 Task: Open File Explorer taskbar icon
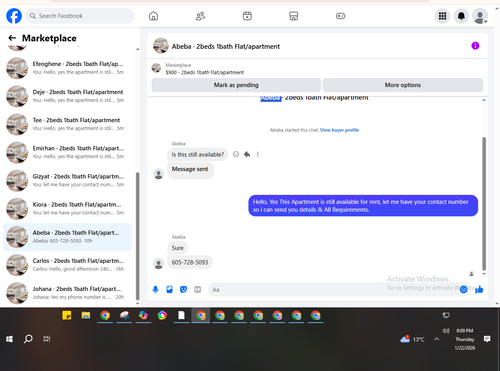(86, 315)
